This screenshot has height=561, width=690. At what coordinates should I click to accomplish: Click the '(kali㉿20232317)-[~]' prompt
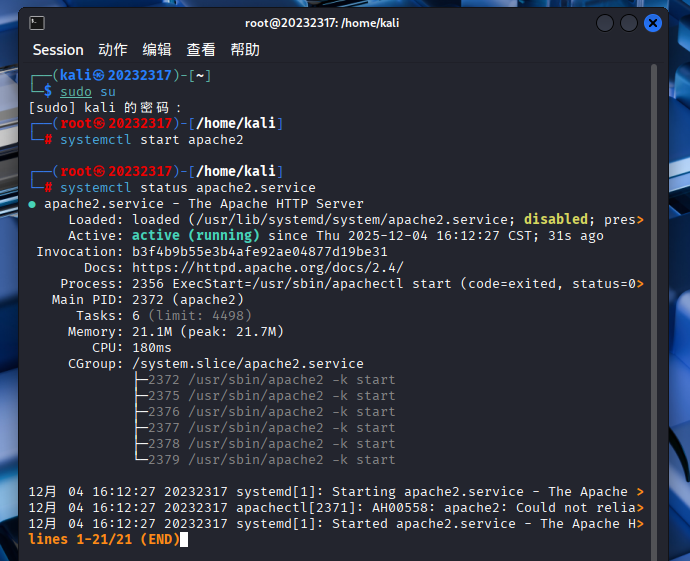(132, 75)
